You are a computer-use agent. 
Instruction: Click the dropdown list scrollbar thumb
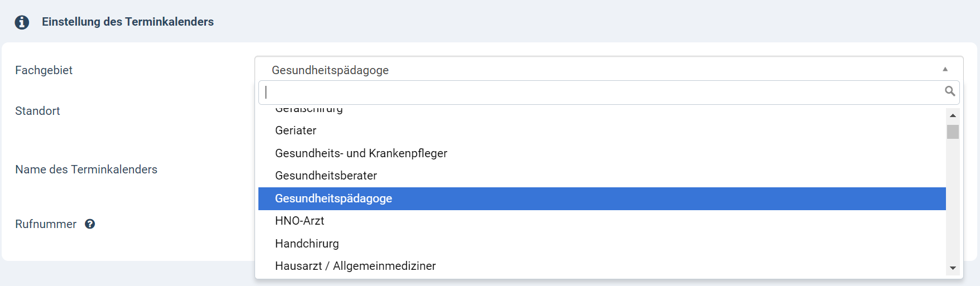(953, 132)
